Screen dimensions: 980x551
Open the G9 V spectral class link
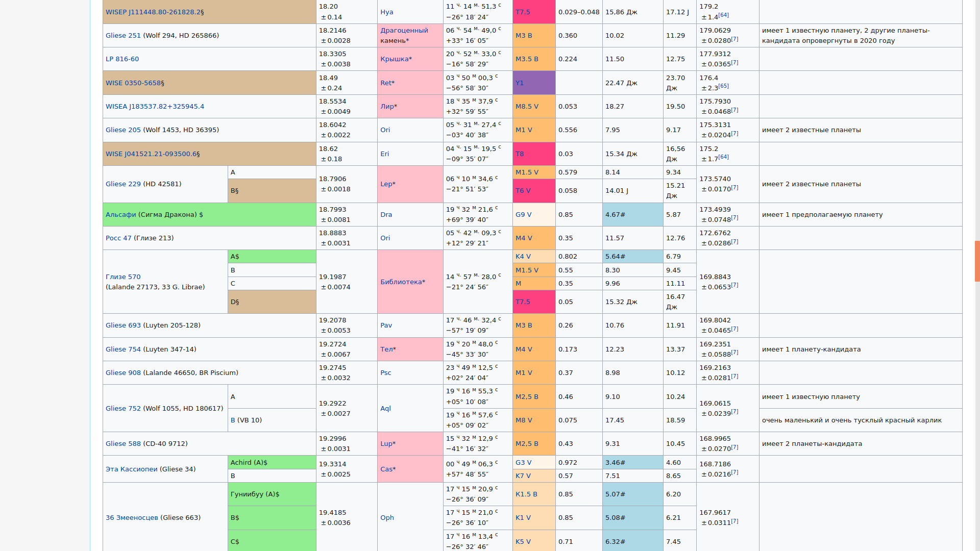[x=524, y=215]
